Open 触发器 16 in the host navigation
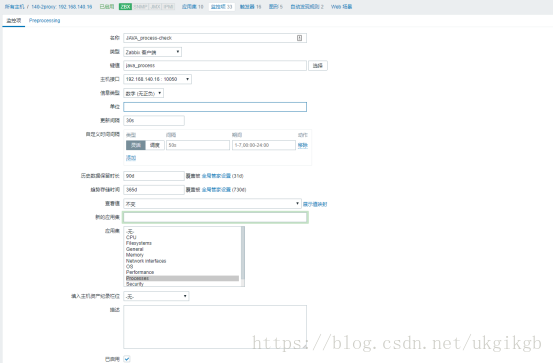Image resolution: width=553 pixels, height=363 pixels. pyautogui.click(x=250, y=7)
